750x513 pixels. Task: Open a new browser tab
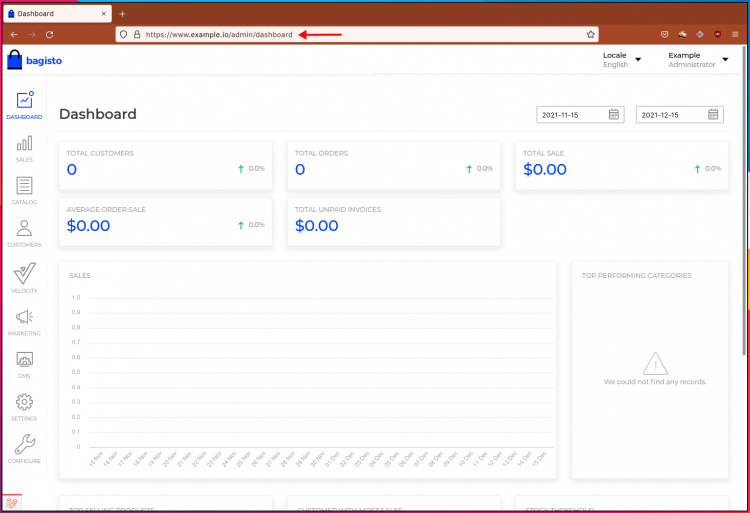point(122,13)
